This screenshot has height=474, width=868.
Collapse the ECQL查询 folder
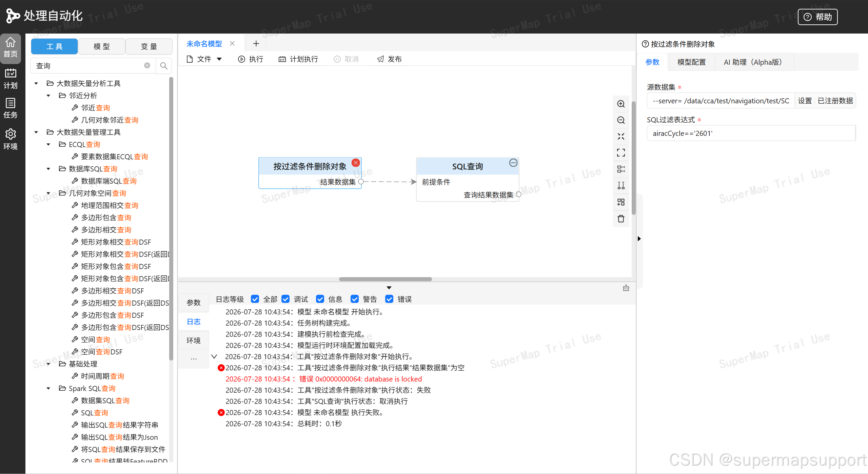pyautogui.click(x=48, y=144)
